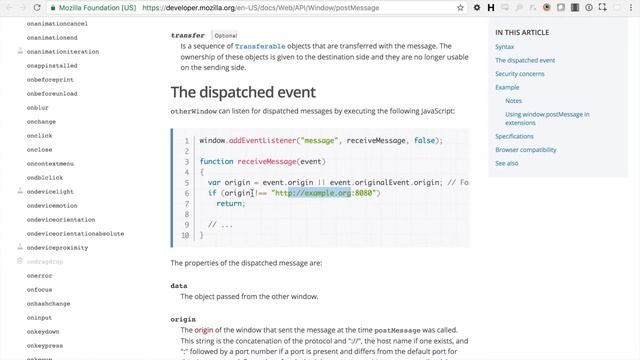
Task: Click the IN THIS ARTICLE heading
Action: pos(522,33)
